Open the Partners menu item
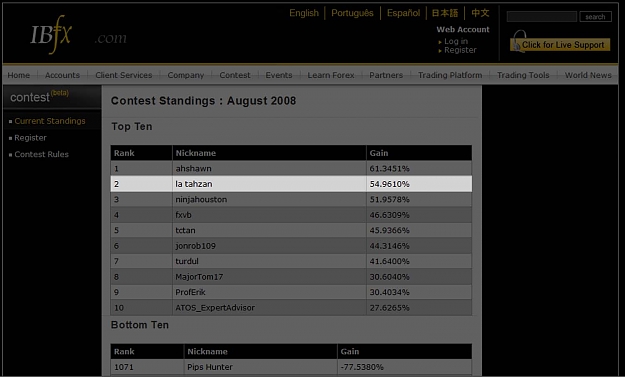 386,75
